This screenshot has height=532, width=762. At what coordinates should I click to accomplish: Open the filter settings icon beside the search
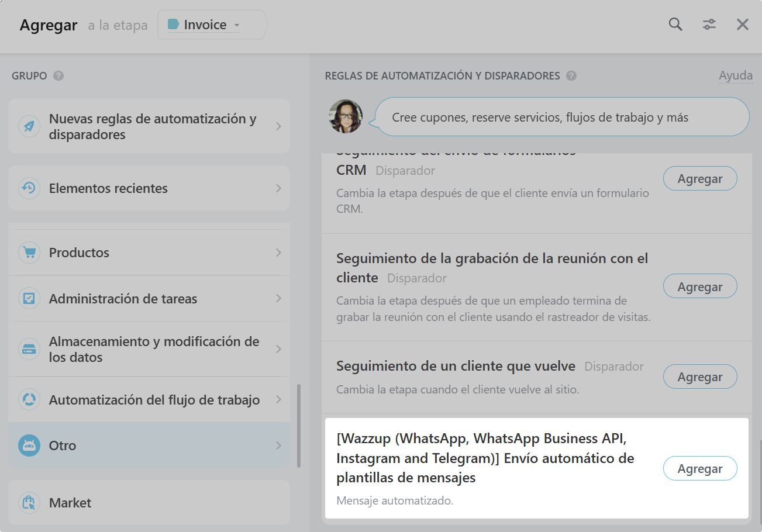tap(709, 25)
